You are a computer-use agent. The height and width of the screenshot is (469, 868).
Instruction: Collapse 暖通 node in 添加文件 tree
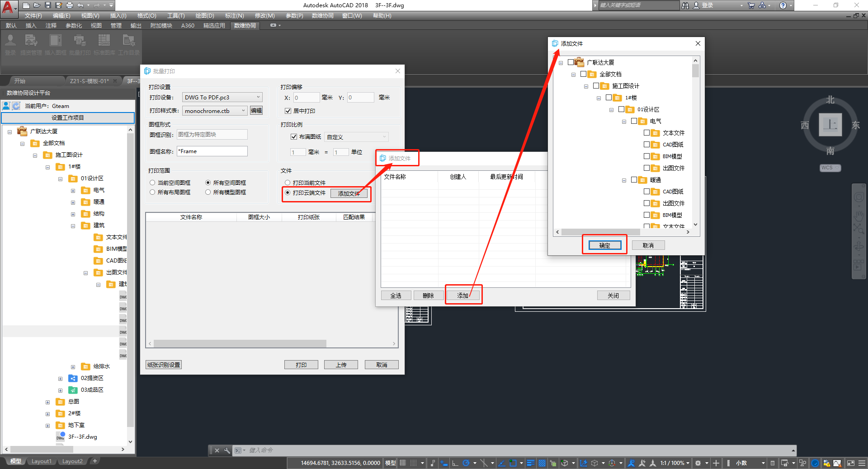(624, 180)
